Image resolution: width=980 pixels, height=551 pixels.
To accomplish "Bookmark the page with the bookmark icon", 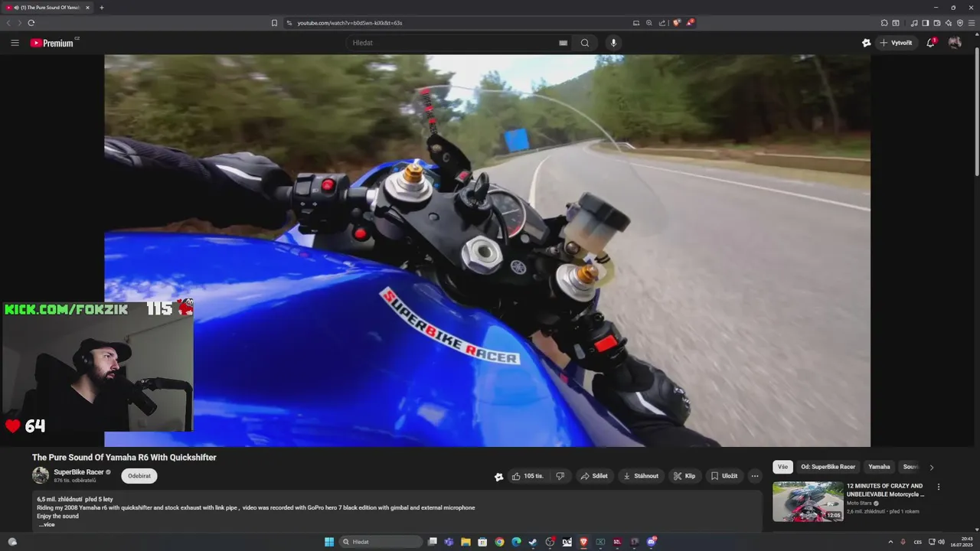I will (x=274, y=23).
